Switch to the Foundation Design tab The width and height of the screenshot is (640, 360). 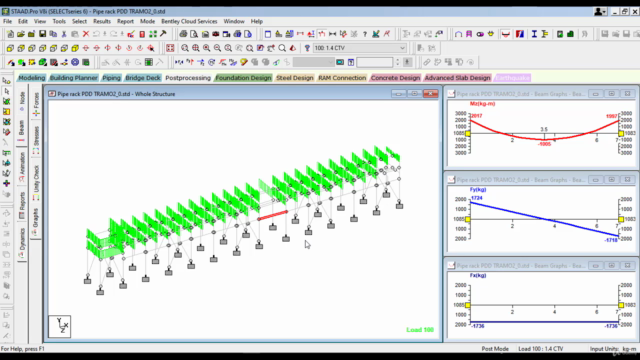coord(243,78)
